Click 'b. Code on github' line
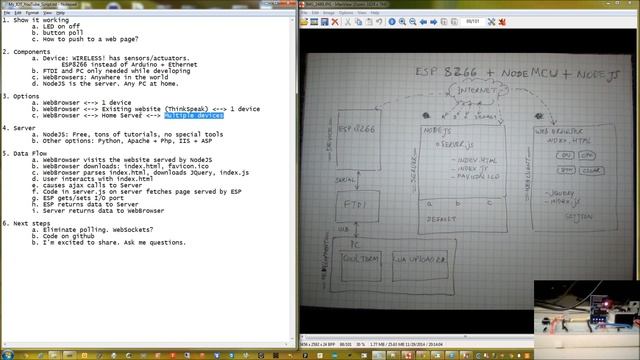Viewport: 640px width, 360px height. 63,236
